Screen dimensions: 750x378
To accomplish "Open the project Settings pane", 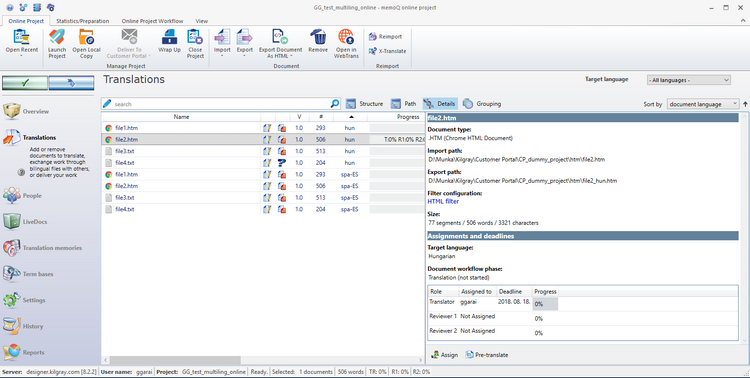I will tap(24, 300).
